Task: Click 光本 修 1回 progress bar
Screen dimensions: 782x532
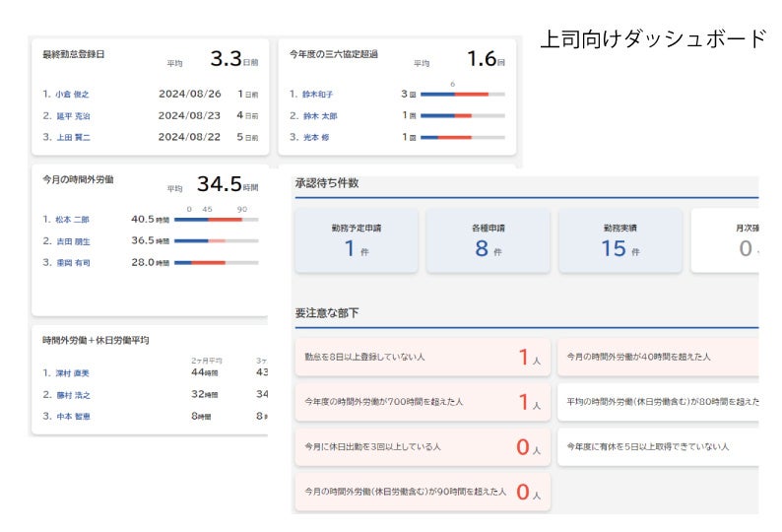Action: [463, 137]
